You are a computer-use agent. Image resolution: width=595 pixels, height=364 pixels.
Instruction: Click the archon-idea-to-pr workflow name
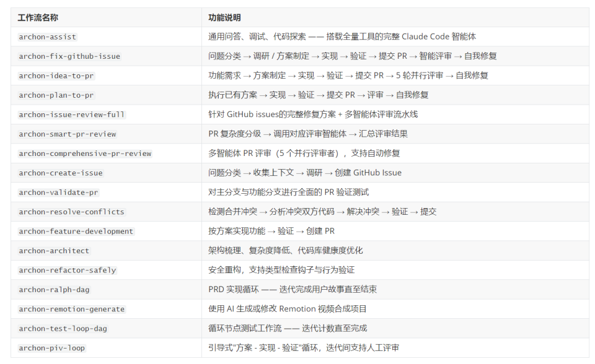(x=56, y=76)
